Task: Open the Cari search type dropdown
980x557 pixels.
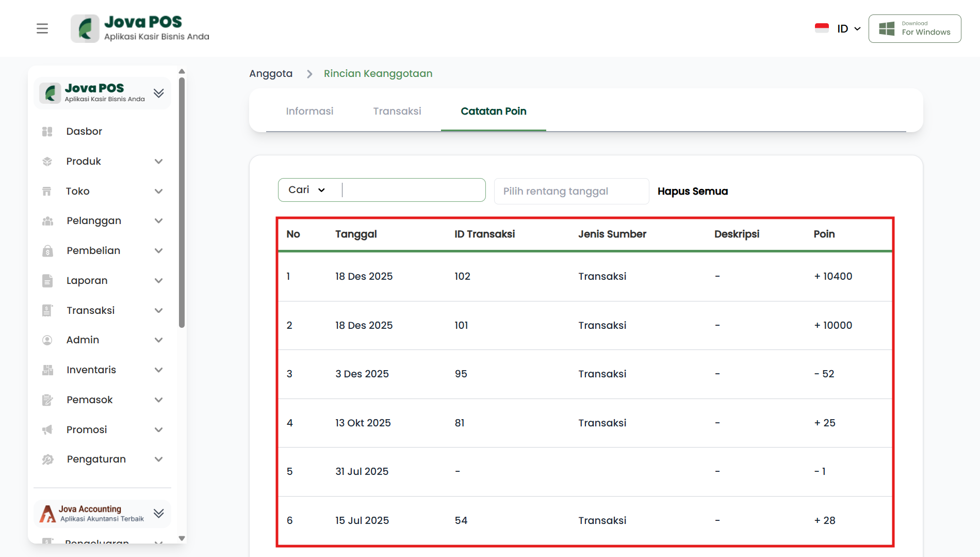Action: point(307,190)
